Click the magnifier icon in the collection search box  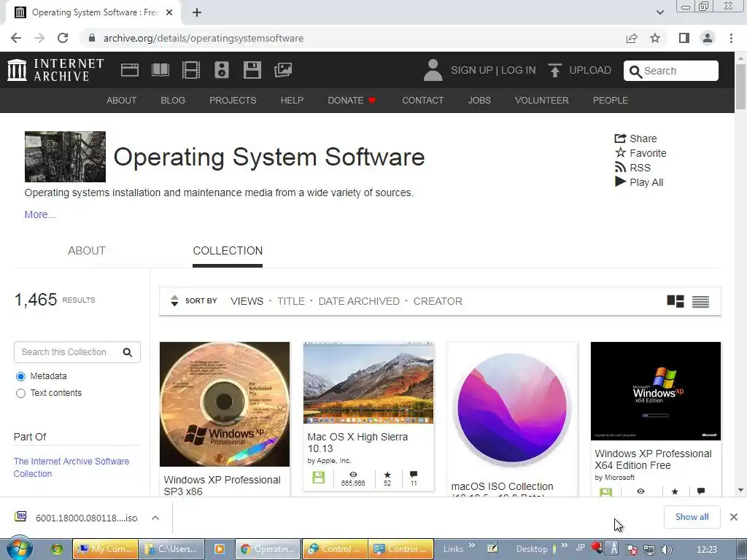tap(127, 352)
